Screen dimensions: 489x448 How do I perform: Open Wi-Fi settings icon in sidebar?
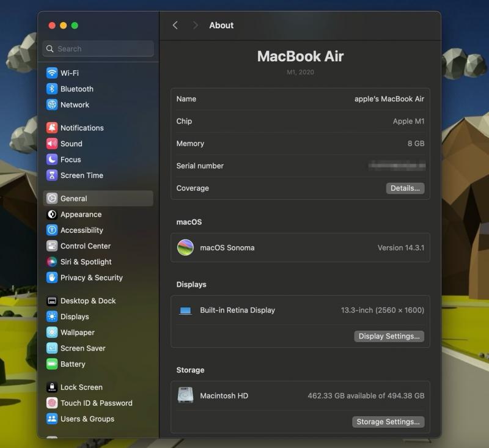point(52,73)
